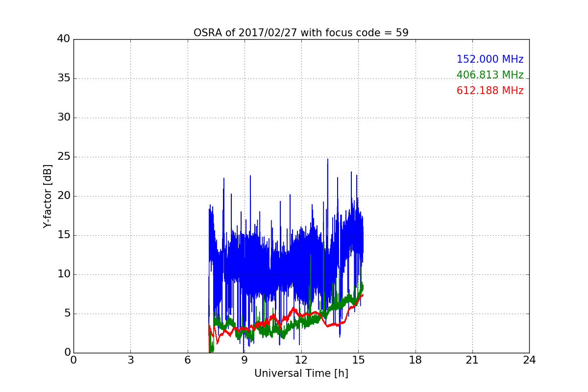The width and height of the screenshot is (588, 392).
Task: Select the blue 152.000 MHz legend label
Action: point(490,59)
